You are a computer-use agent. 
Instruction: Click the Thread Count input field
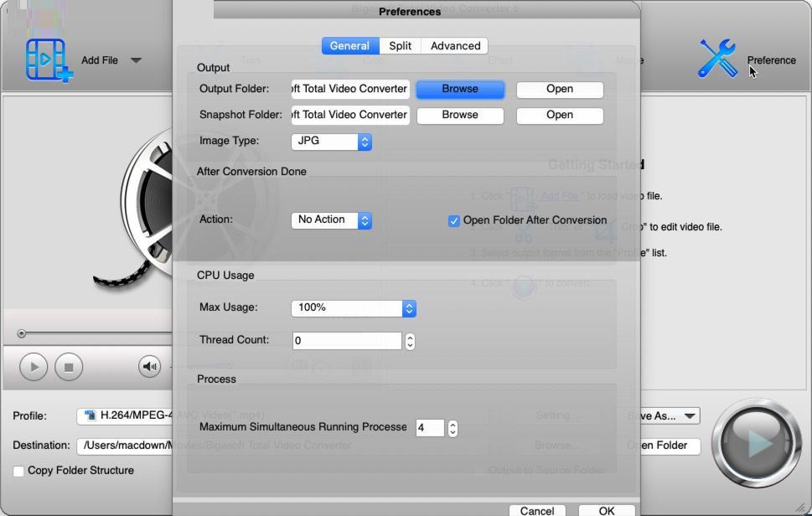coord(347,341)
